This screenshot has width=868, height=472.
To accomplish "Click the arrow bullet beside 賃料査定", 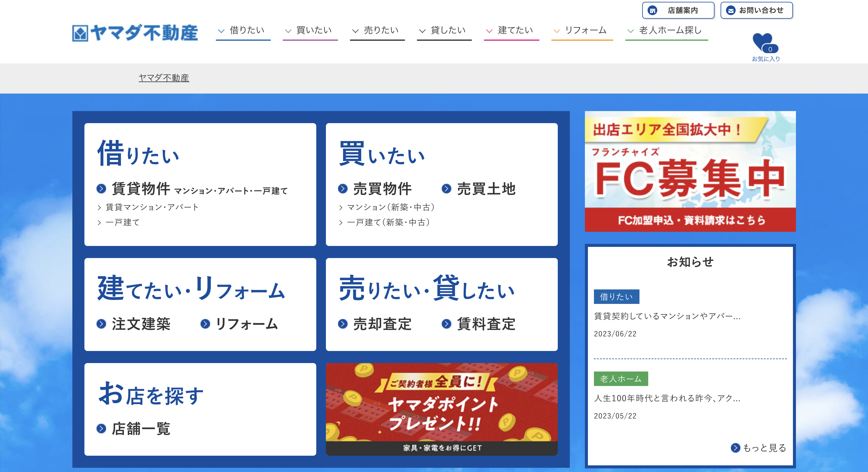I will (447, 324).
